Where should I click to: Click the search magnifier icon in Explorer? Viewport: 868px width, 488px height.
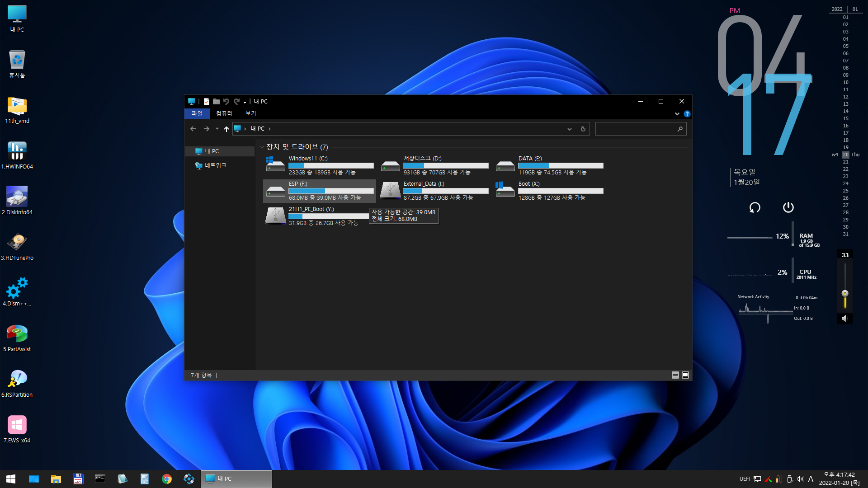pyautogui.click(x=680, y=129)
